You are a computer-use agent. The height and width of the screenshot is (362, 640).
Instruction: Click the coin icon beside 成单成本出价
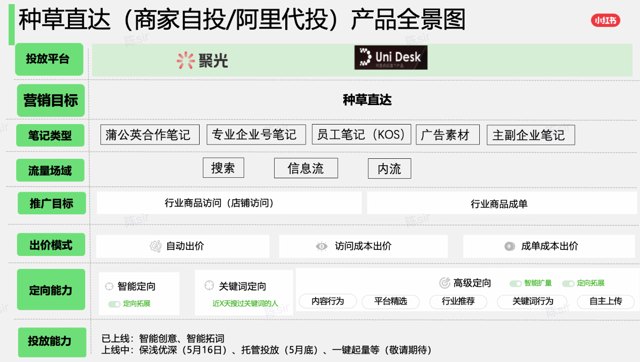tap(509, 246)
